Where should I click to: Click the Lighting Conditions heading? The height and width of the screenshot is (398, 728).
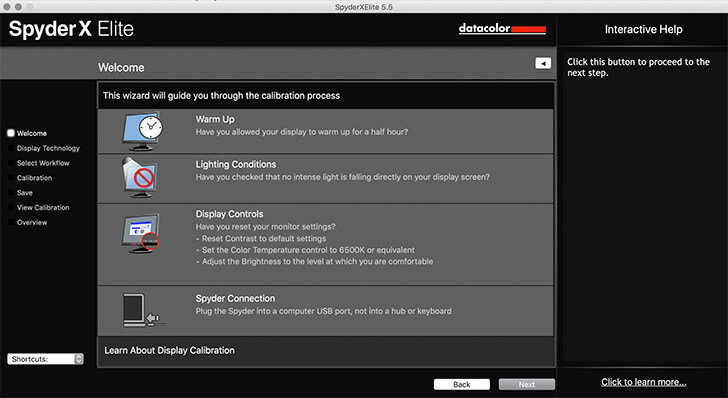pyautogui.click(x=236, y=164)
